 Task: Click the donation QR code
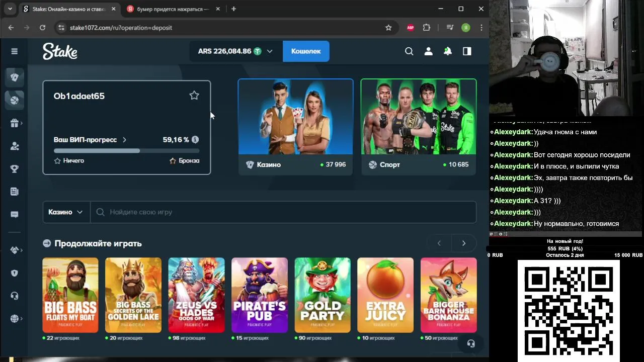pyautogui.click(x=569, y=311)
